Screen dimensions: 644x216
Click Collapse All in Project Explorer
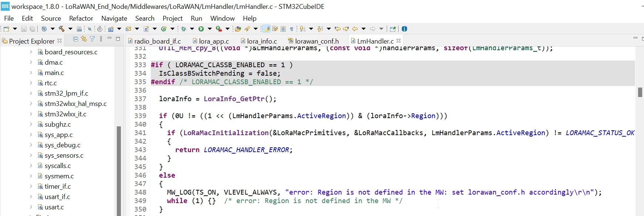[x=76, y=39]
